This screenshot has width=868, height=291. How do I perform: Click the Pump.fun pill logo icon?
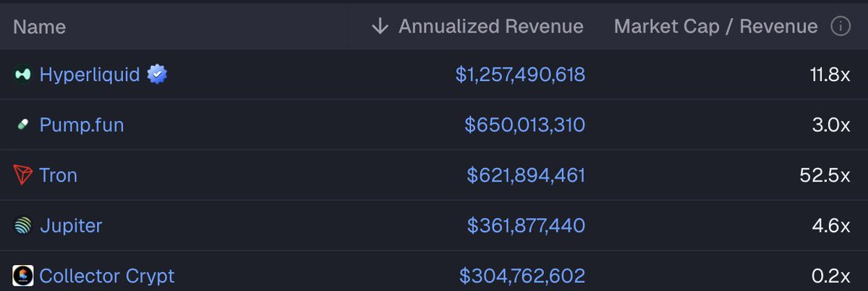[23, 125]
